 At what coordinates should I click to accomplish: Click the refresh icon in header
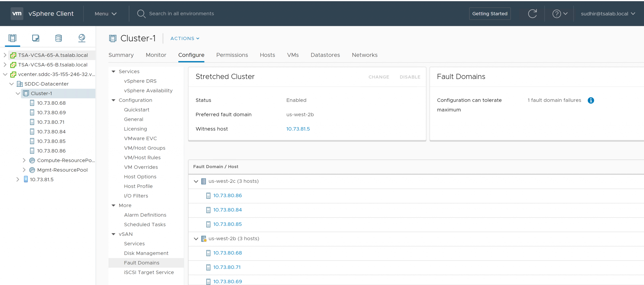pos(532,14)
